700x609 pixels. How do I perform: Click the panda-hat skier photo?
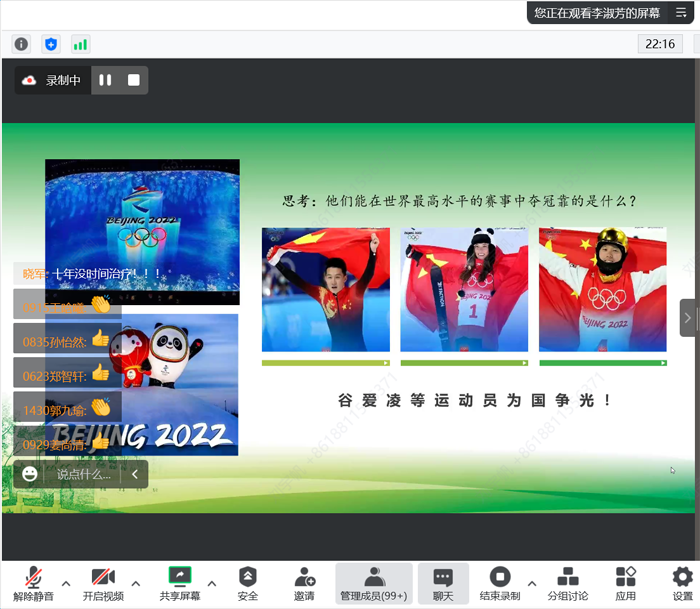click(x=464, y=290)
